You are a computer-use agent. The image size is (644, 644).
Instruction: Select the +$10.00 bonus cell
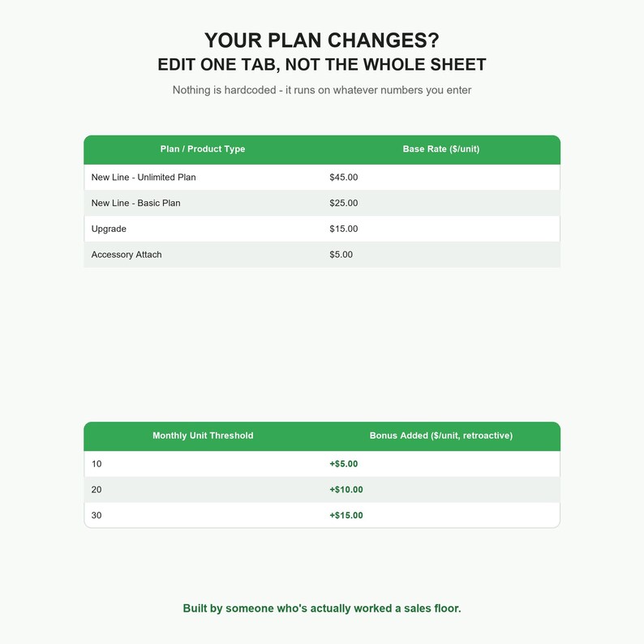pyautogui.click(x=441, y=490)
